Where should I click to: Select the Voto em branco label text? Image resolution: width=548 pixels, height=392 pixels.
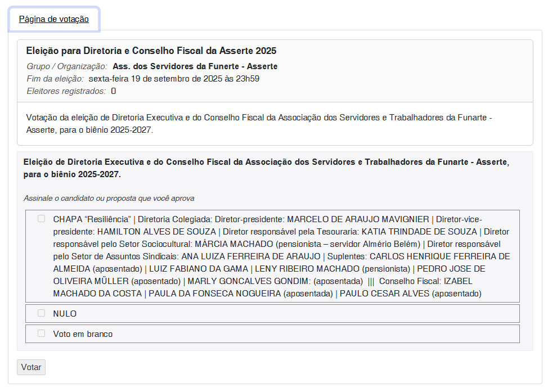[83, 334]
